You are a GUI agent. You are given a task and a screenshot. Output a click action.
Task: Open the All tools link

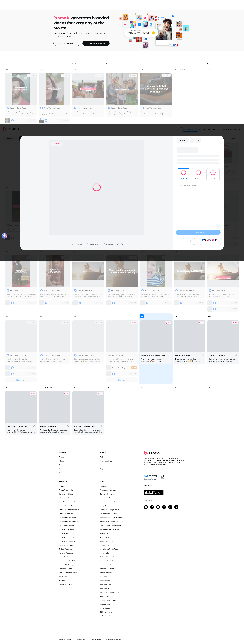(103, 486)
